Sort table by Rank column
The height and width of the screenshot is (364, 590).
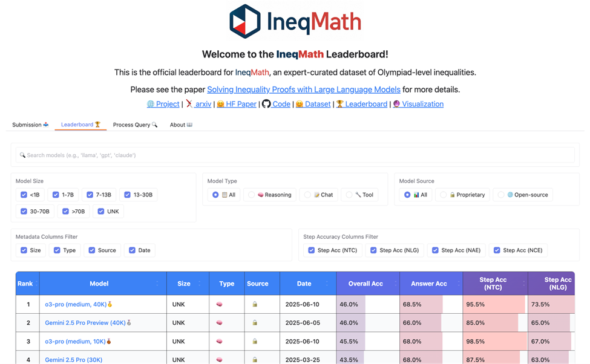click(27, 284)
